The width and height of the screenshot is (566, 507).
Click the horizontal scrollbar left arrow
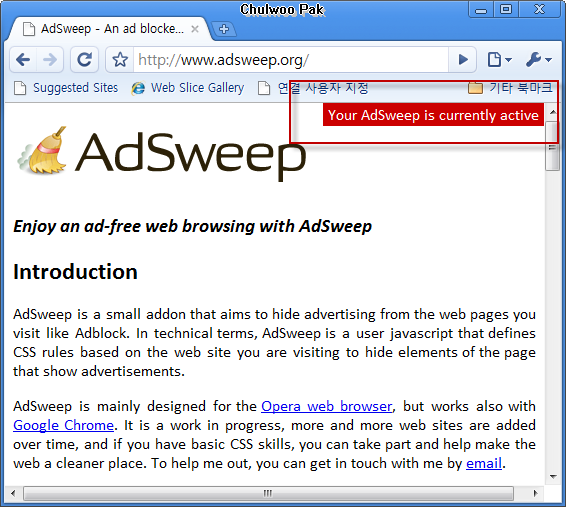pos(14,493)
